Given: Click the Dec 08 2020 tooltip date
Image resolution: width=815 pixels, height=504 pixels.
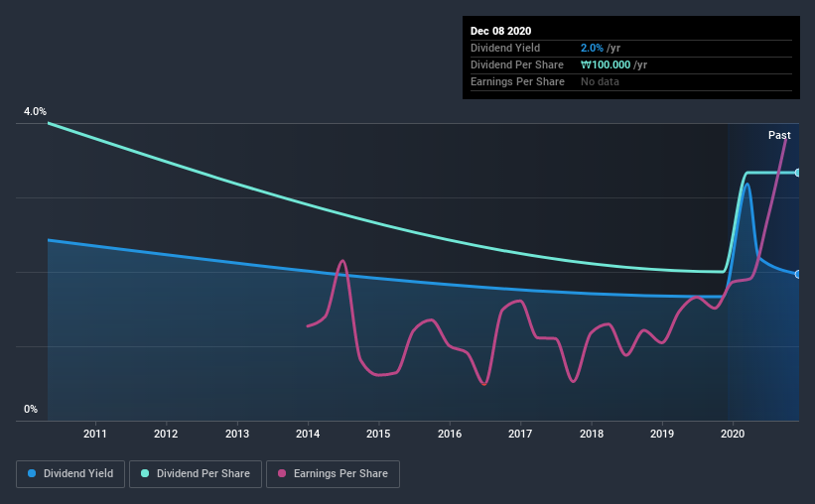Looking at the screenshot, I should (x=500, y=31).
